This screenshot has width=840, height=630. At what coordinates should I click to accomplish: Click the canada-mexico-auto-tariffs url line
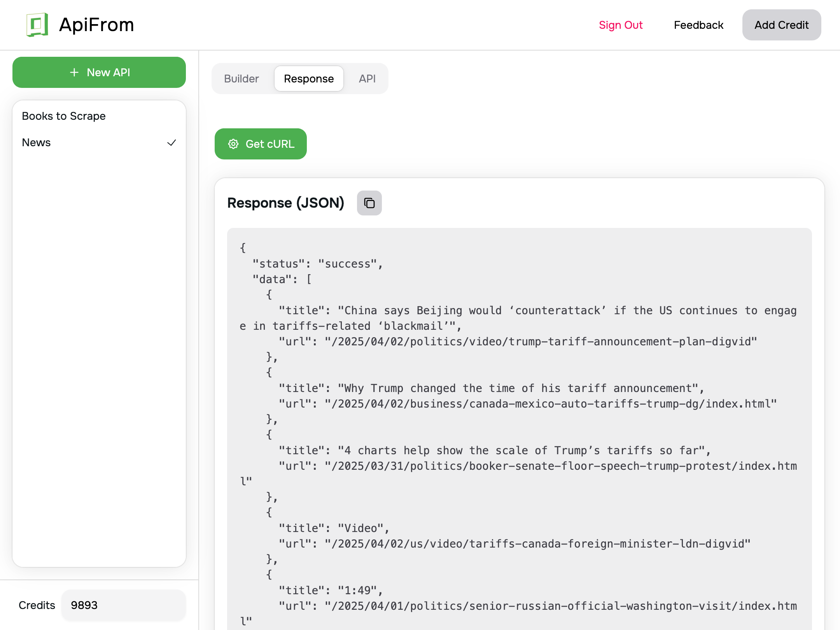coord(527,404)
